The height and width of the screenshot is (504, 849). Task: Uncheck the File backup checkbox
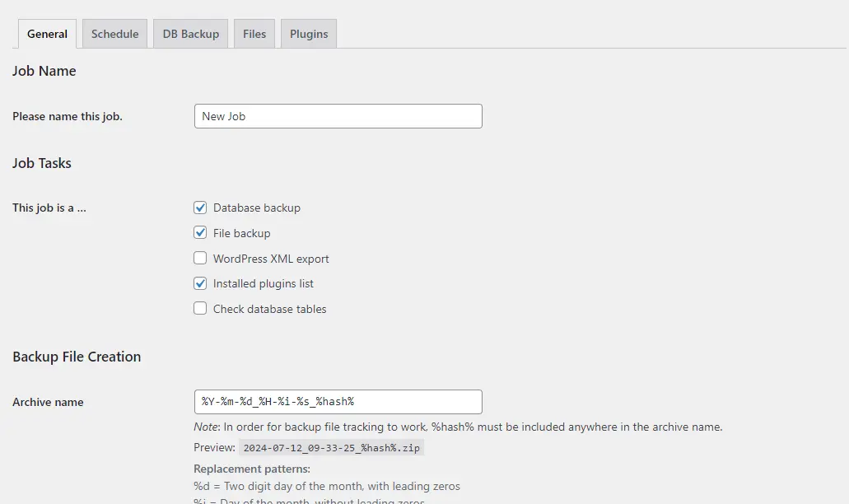coord(200,233)
